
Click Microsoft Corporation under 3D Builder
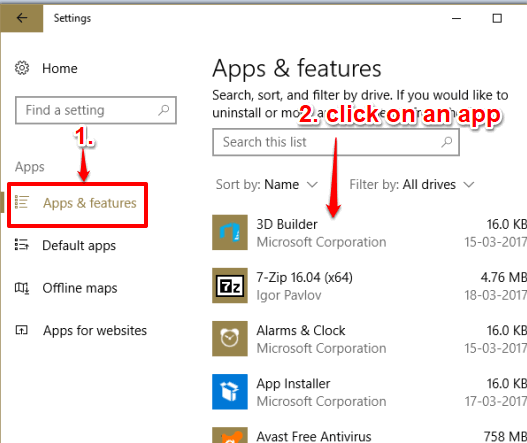click(321, 242)
